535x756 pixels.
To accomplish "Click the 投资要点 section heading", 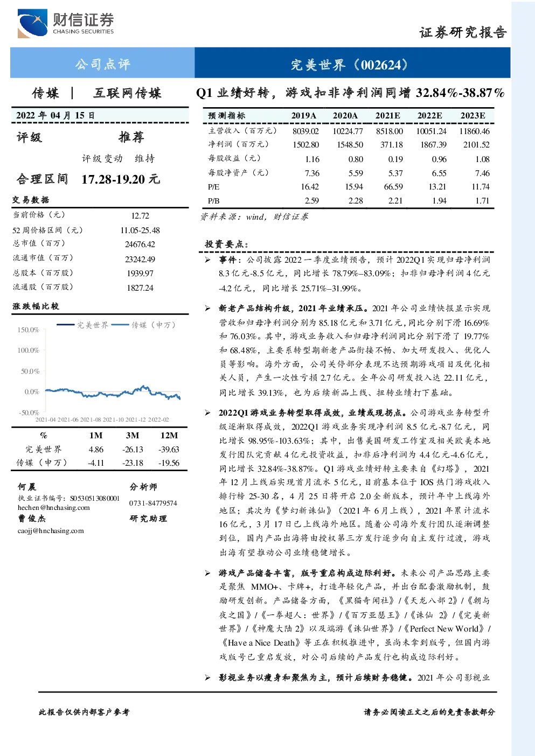I will (226, 244).
